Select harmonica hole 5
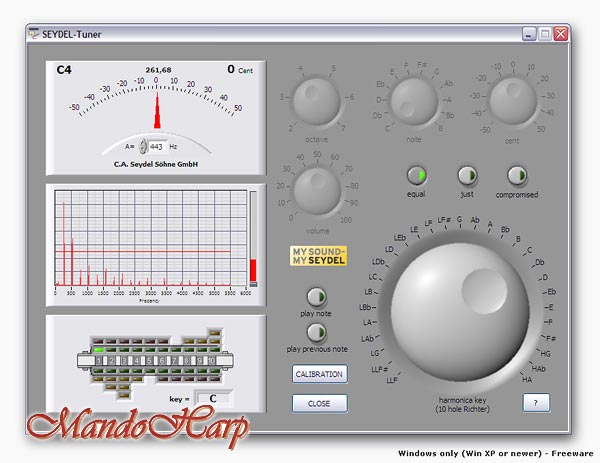The width and height of the screenshot is (600, 463). (149, 360)
